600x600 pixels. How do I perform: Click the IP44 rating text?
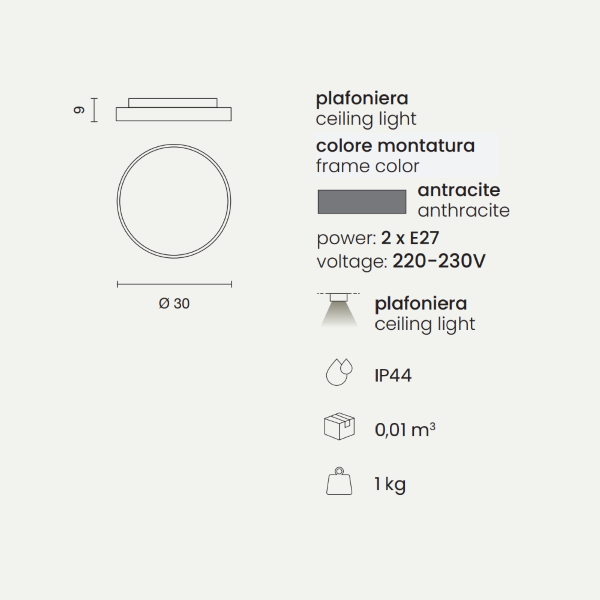(393, 375)
